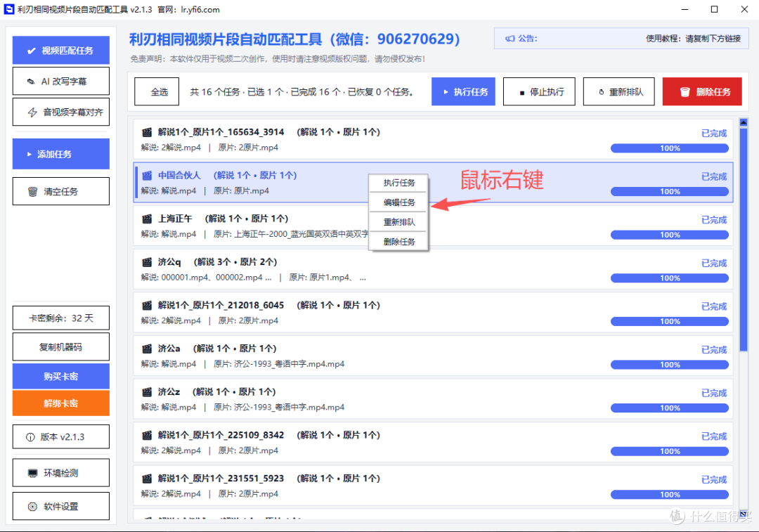Click the blue 购买卡密 button
This screenshot has width=759, height=532.
(61, 376)
